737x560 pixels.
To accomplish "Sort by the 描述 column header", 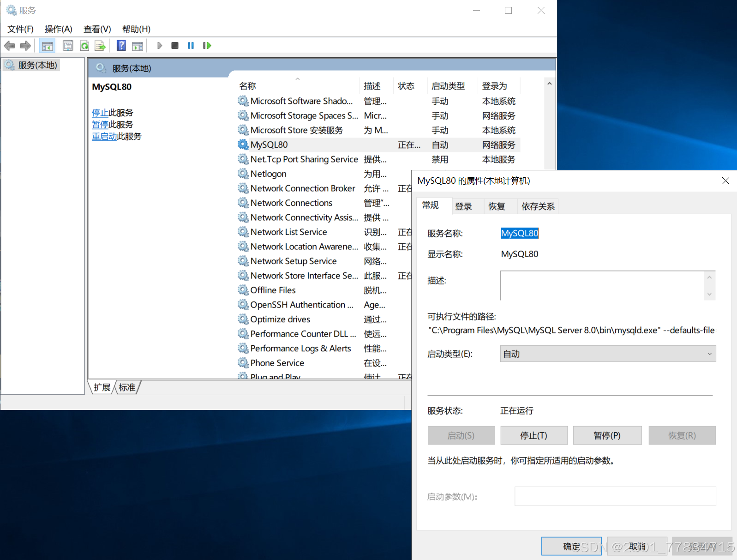I will (x=376, y=86).
